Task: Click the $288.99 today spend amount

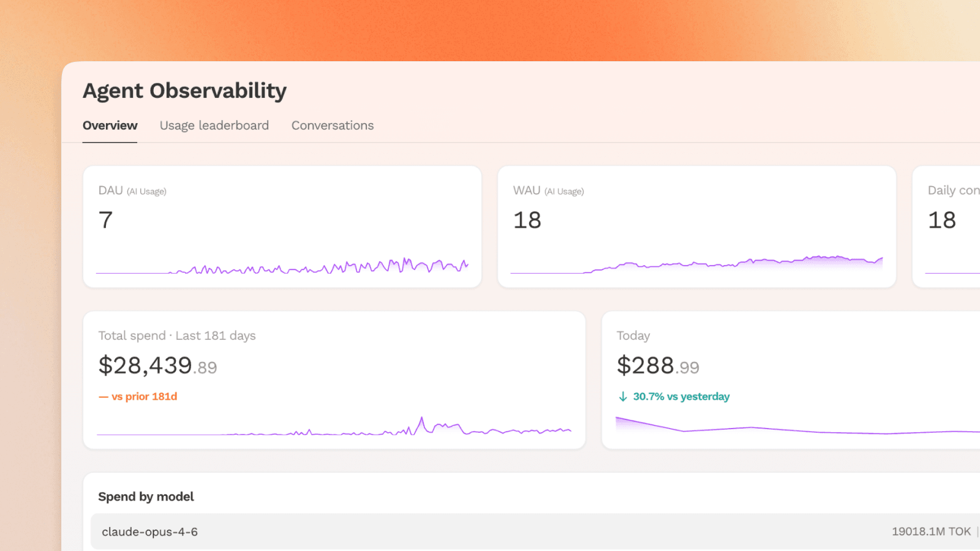Action: coord(658,365)
